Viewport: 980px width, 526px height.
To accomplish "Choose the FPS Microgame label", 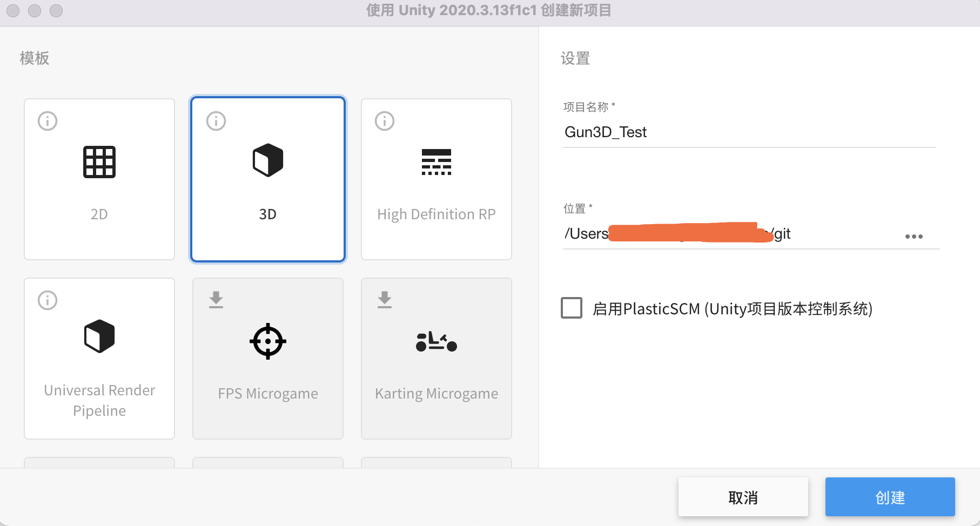I will coord(268,394).
